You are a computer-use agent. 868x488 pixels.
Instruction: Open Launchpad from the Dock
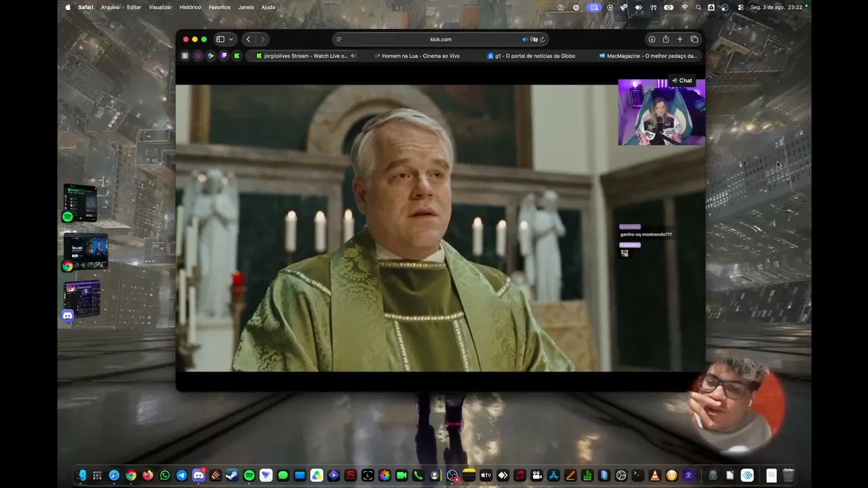[x=98, y=476]
